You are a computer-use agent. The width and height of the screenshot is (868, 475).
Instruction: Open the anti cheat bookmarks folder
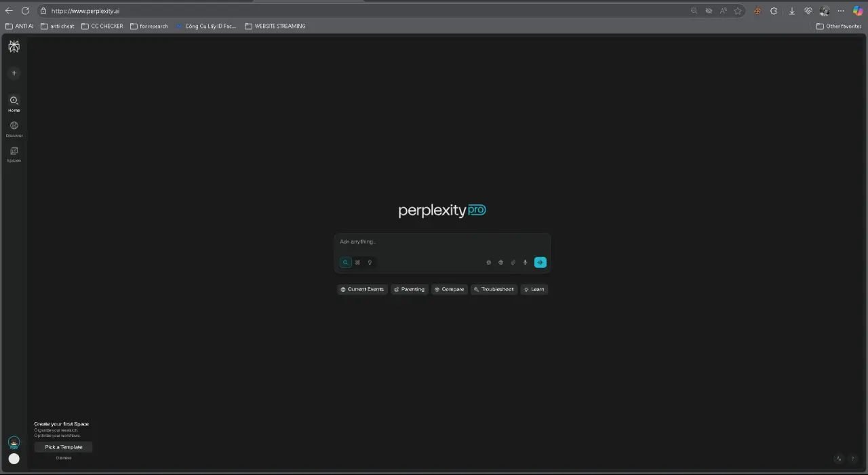click(58, 26)
